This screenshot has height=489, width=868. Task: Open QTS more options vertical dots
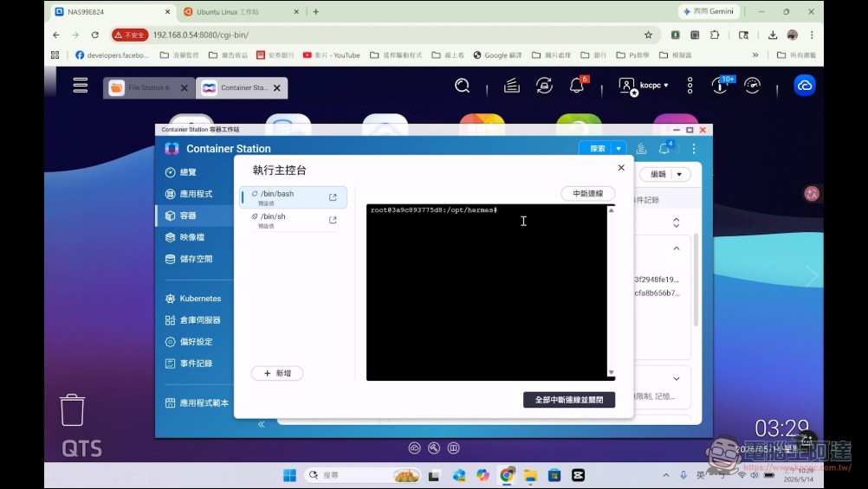690,85
